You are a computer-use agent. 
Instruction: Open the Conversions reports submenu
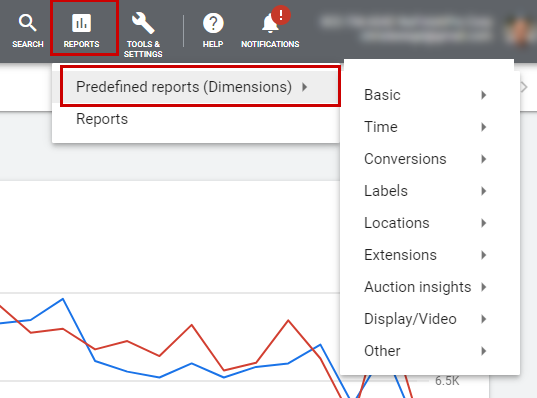coord(430,159)
